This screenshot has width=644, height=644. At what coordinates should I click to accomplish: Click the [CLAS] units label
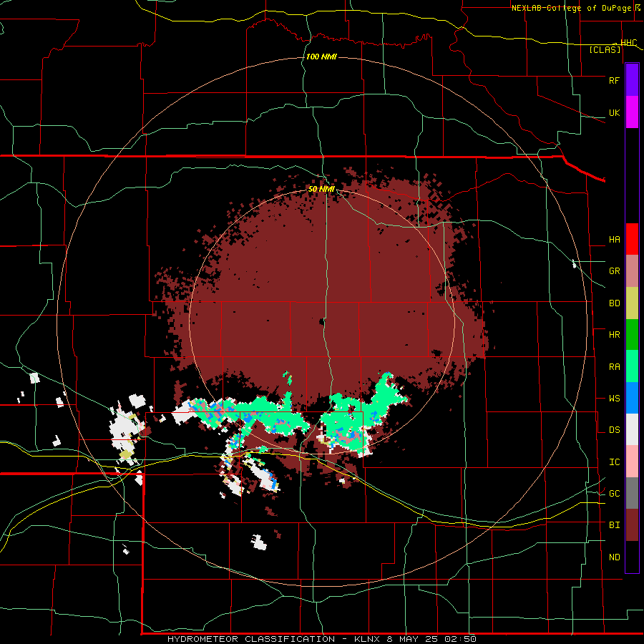[x=605, y=49]
